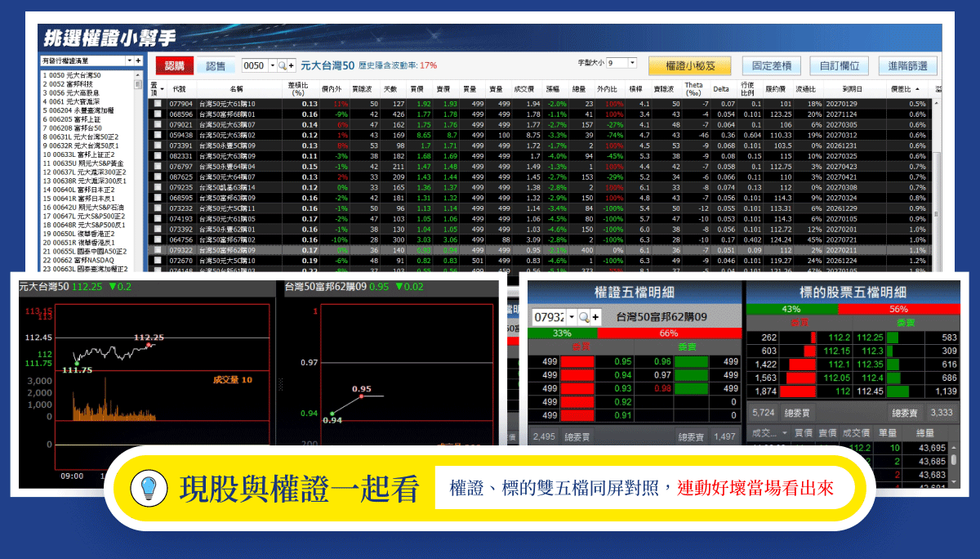Image resolution: width=980 pixels, height=559 pixels.
Task: Open the 成交 column dropdown in the stock detail panel
Action: click(x=785, y=432)
